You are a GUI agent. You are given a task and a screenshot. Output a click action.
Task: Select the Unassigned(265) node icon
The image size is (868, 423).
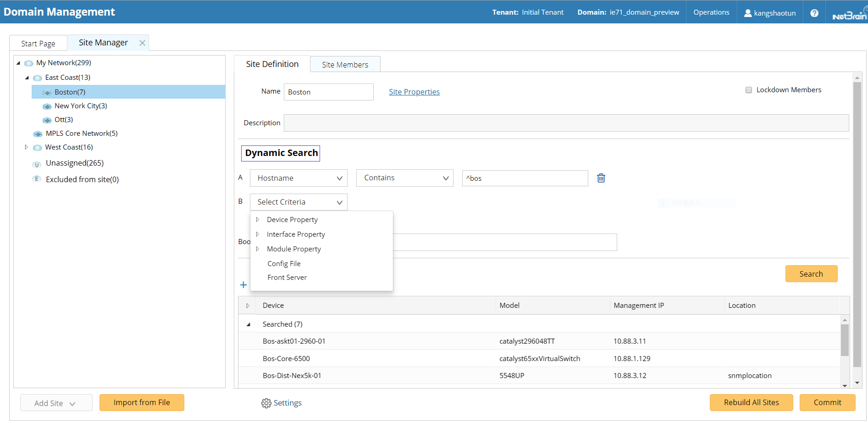37,164
